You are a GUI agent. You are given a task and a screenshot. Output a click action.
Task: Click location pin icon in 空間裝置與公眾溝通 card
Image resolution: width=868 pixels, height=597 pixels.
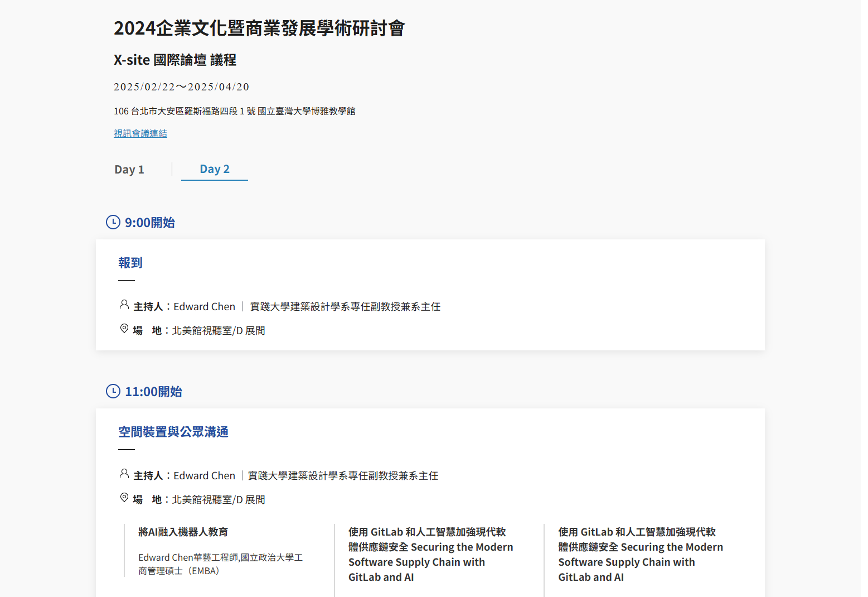point(124,498)
